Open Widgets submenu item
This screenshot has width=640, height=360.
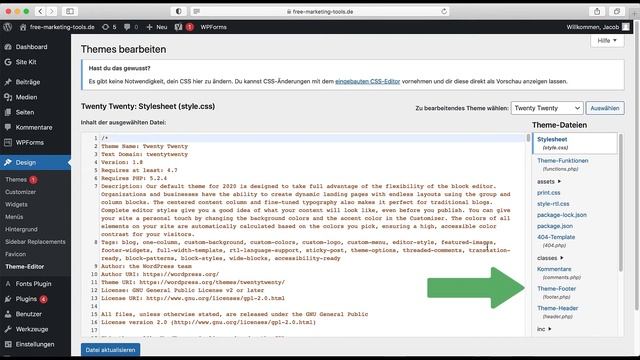16,204
